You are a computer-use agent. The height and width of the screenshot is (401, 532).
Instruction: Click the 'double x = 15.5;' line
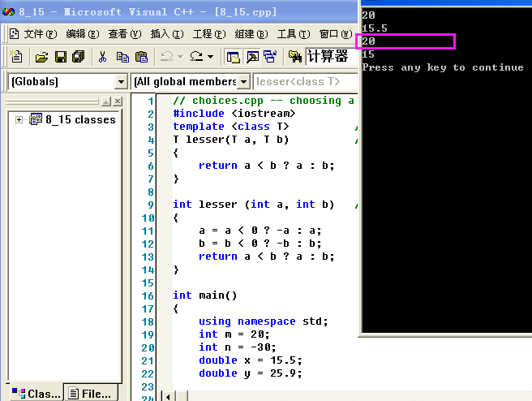pyautogui.click(x=250, y=360)
